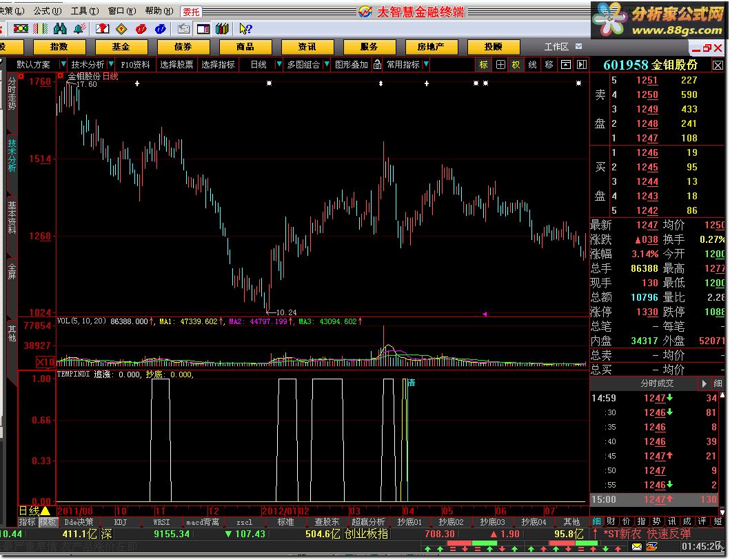Open the 公式 menu

pyautogui.click(x=47, y=11)
